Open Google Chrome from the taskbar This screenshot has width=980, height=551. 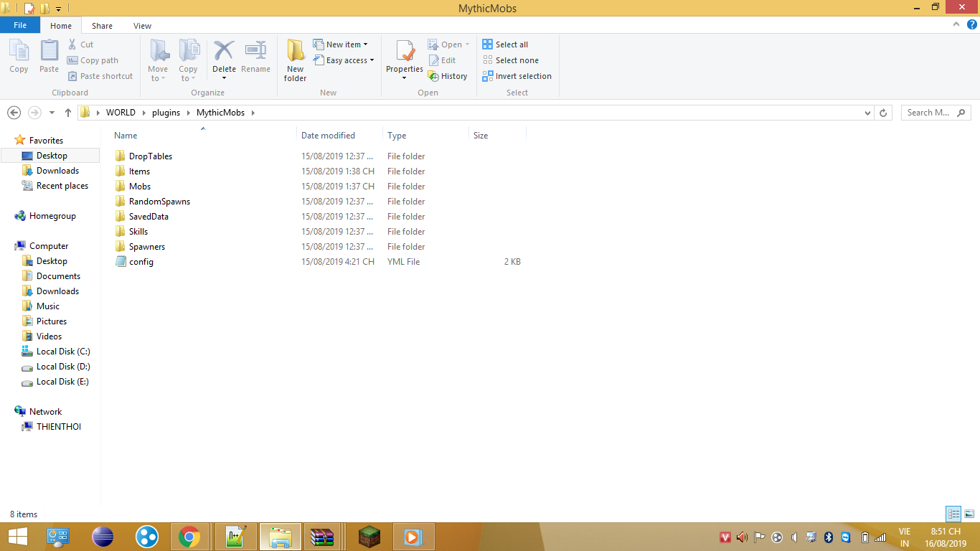point(189,537)
